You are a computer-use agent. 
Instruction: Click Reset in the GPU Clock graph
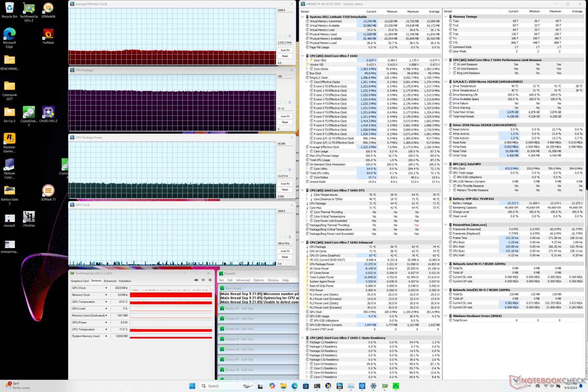pos(285,257)
